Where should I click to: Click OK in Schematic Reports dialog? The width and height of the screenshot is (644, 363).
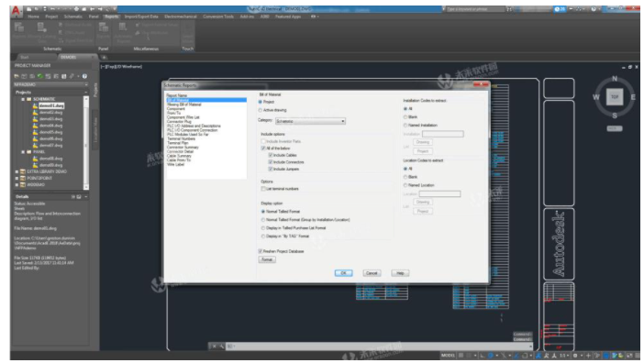click(343, 273)
